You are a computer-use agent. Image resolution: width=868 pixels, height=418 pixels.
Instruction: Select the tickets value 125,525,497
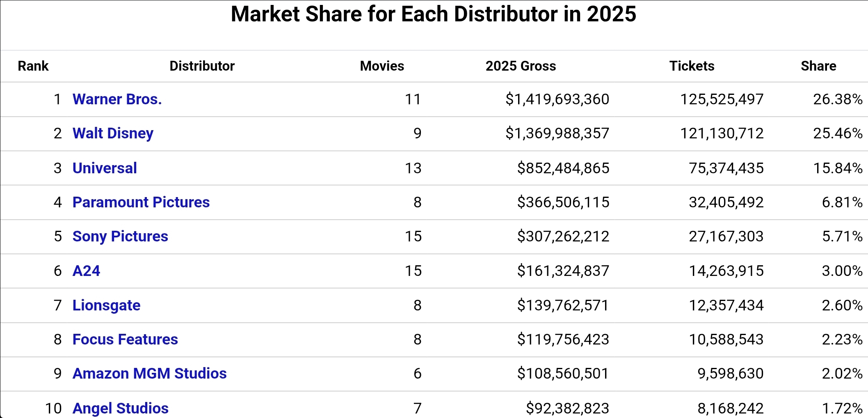[722, 99]
